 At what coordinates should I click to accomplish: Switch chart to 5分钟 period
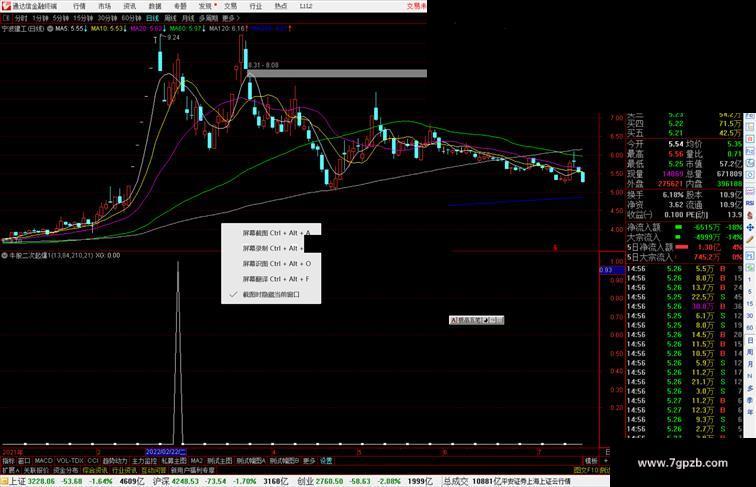tap(61, 18)
